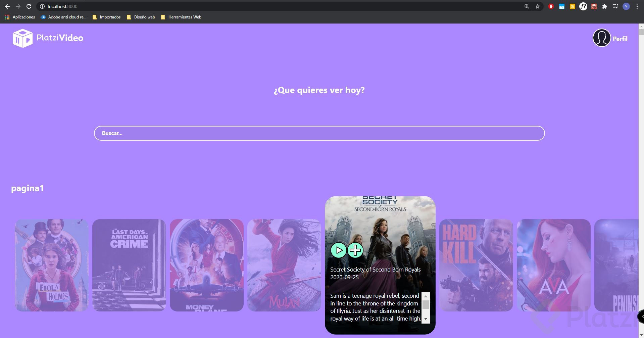Click the browser forward arrow
The width and height of the screenshot is (644, 338).
pyautogui.click(x=18, y=6)
